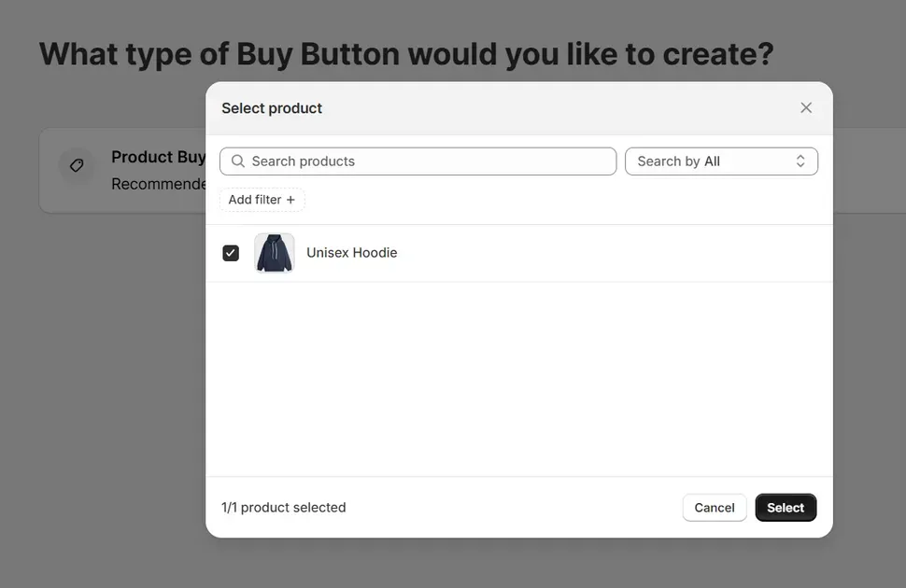Confirm with the Select button

pyautogui.click(x=785, y=507)
